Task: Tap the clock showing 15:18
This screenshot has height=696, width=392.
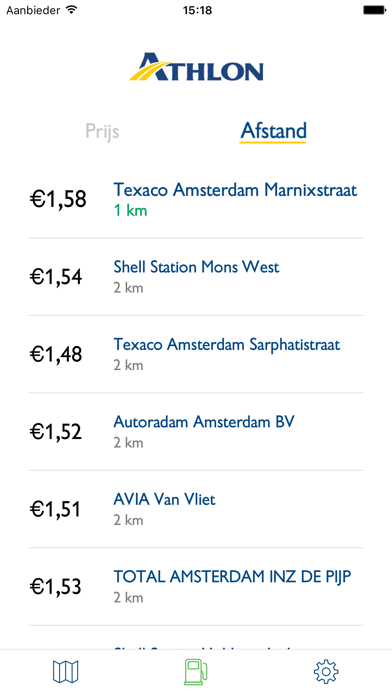Action: [x=196, y=10]
